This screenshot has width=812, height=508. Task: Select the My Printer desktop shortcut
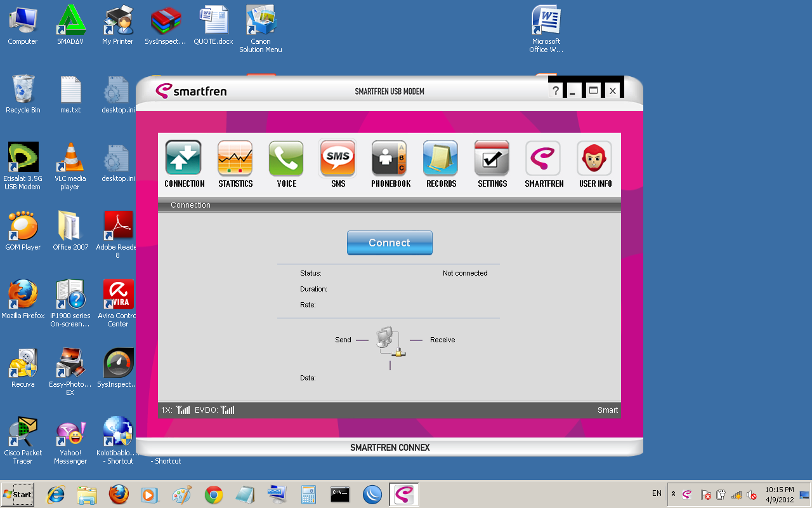pos(118,26)
